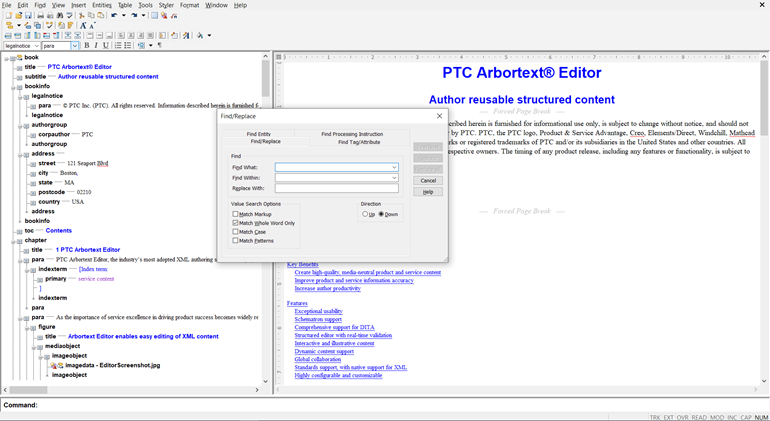Open the Find What dropdown arrow

coord(394,168)
